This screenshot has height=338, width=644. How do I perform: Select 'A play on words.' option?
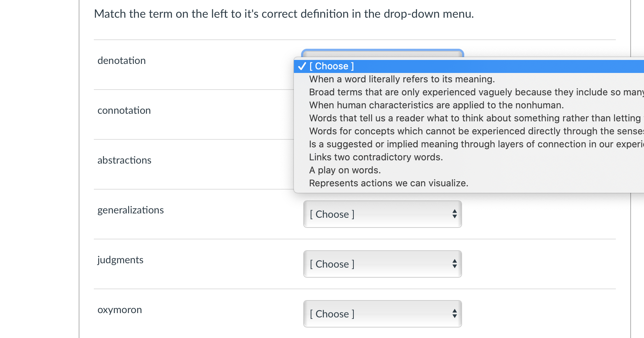click(x=345, y=170)
